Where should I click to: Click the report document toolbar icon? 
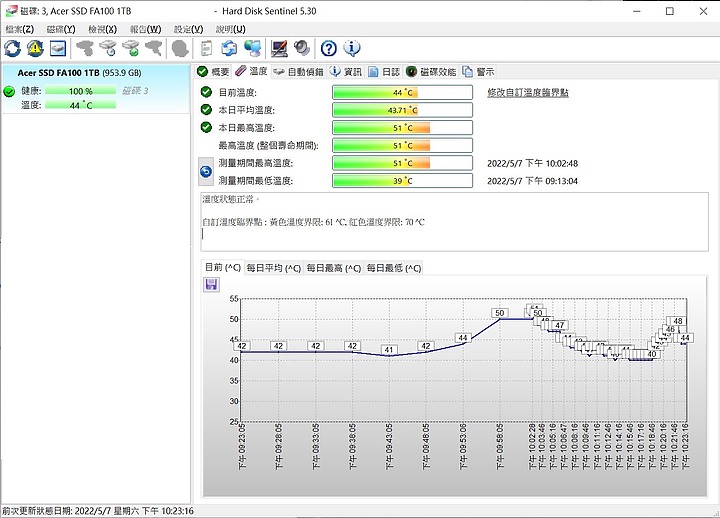point(207,48)
